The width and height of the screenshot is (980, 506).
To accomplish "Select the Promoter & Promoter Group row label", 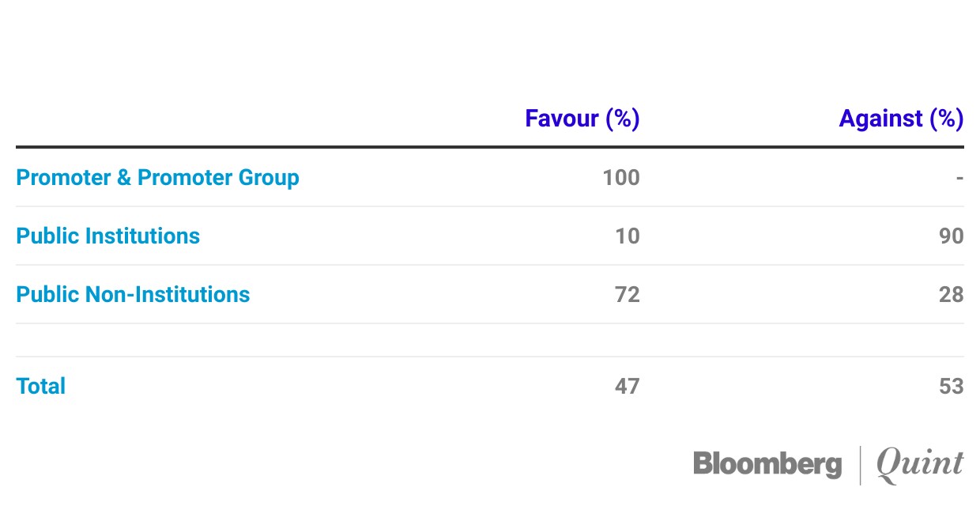I will (157, 177).
